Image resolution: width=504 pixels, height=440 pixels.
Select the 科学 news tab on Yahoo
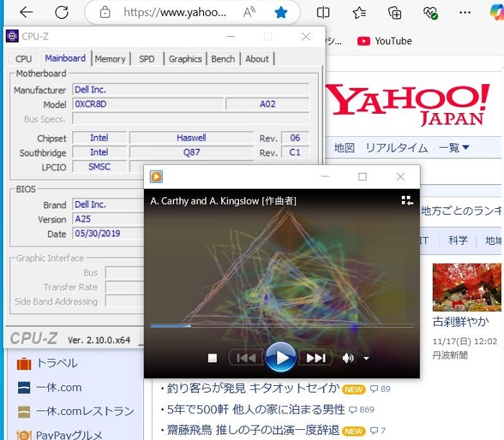[458, 241]
